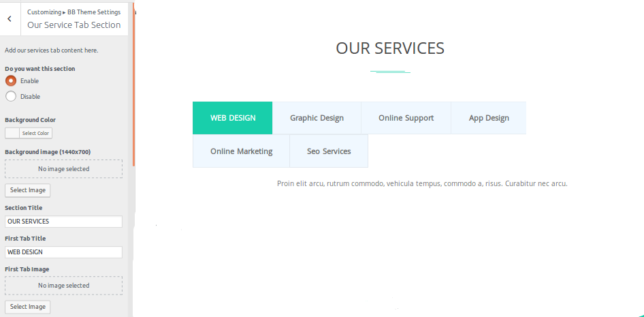Click the OUR SERVICES preview heading
This screenshot has width=644, height=317.
coord(390,48)
